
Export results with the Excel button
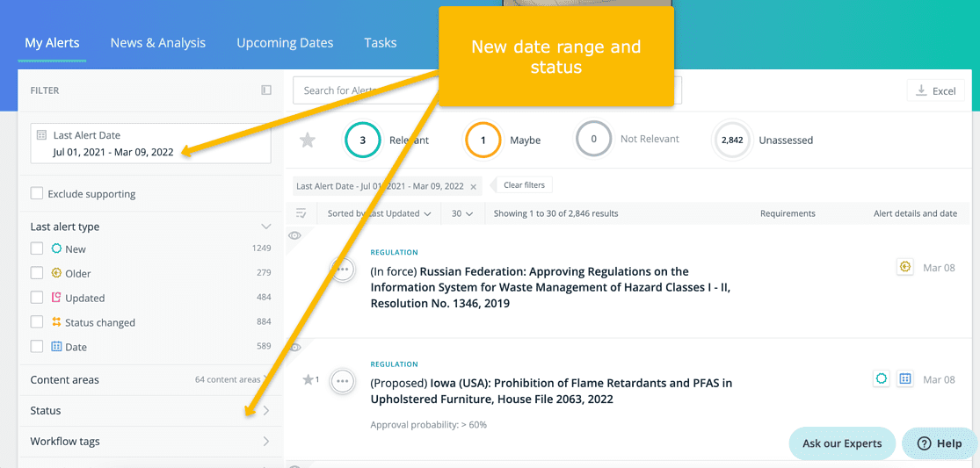pos(935,90)
